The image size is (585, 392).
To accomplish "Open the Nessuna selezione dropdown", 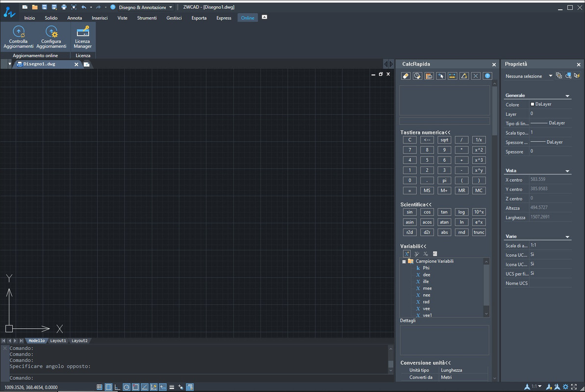I will (x=529, y=76).
